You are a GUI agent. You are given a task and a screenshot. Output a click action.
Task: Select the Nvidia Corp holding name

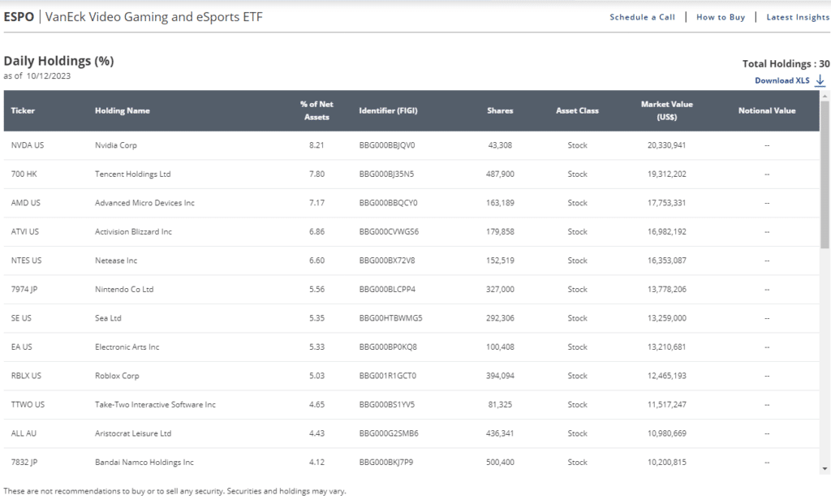pos(116,145)
